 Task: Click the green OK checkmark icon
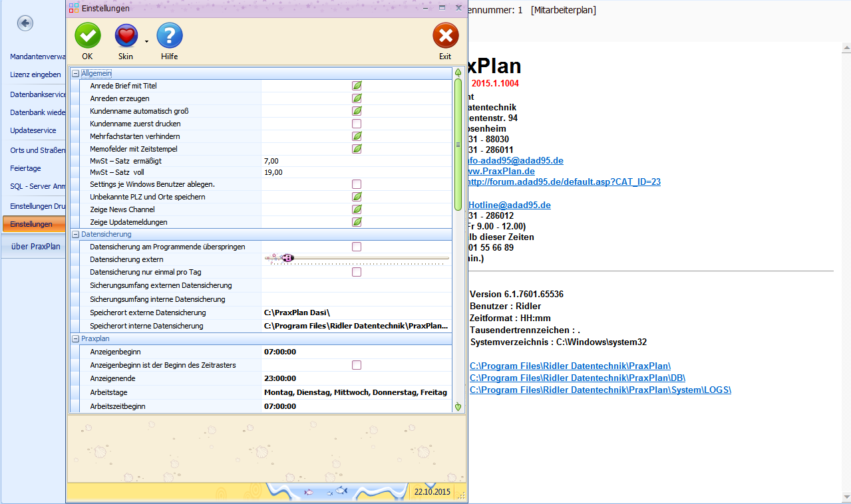[87, 35]
